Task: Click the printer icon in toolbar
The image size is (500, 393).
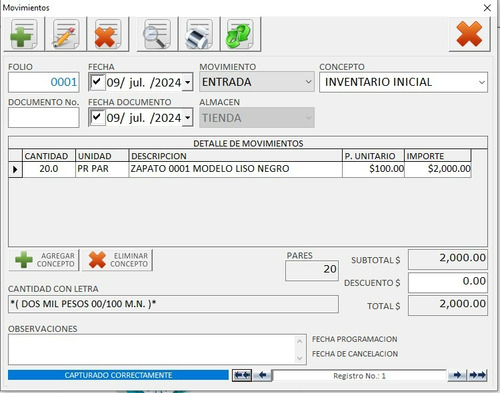Action: coord(199,34)
